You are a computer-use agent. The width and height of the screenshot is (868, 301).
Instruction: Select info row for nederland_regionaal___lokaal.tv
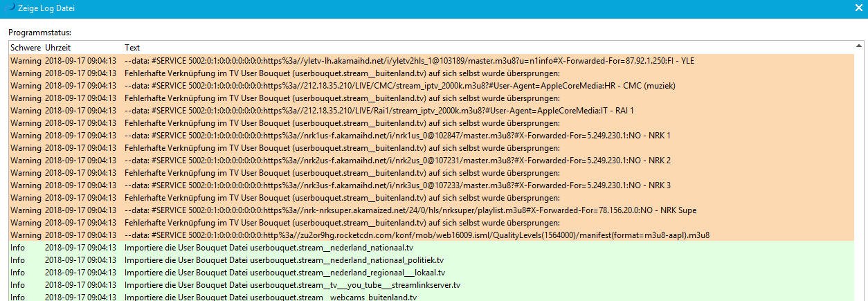pyautogui.click(x=284, y=273)
